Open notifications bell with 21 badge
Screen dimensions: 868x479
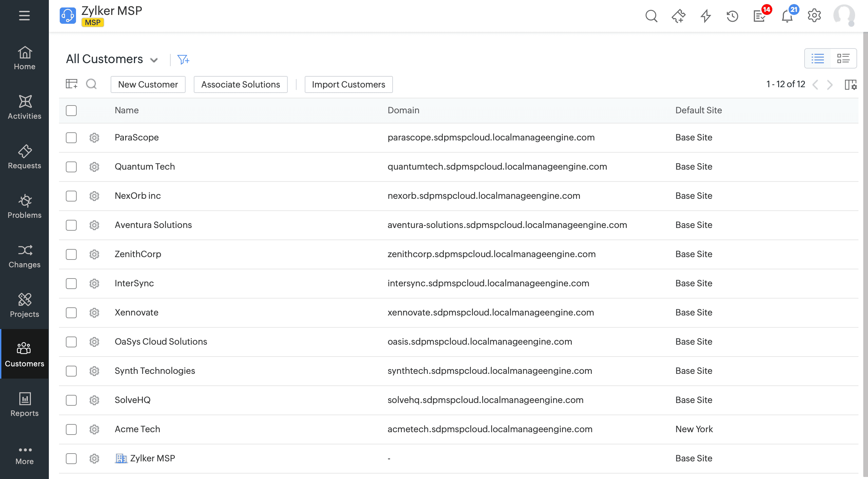click(x=787, y=16)
